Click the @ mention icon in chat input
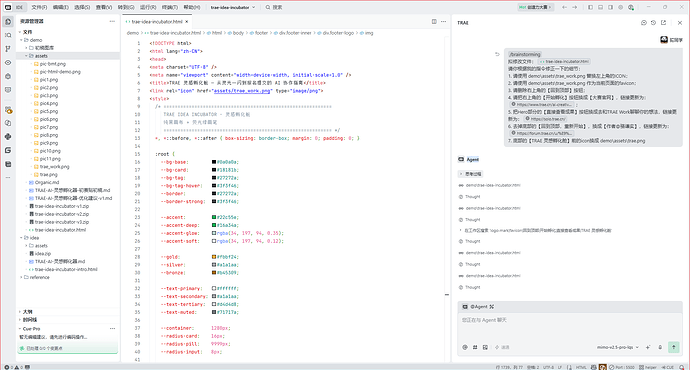 pos(465,347)
